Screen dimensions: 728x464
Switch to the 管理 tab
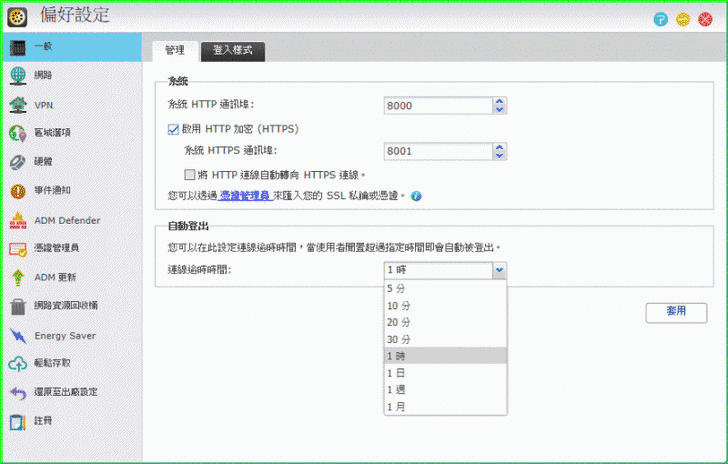175,51
